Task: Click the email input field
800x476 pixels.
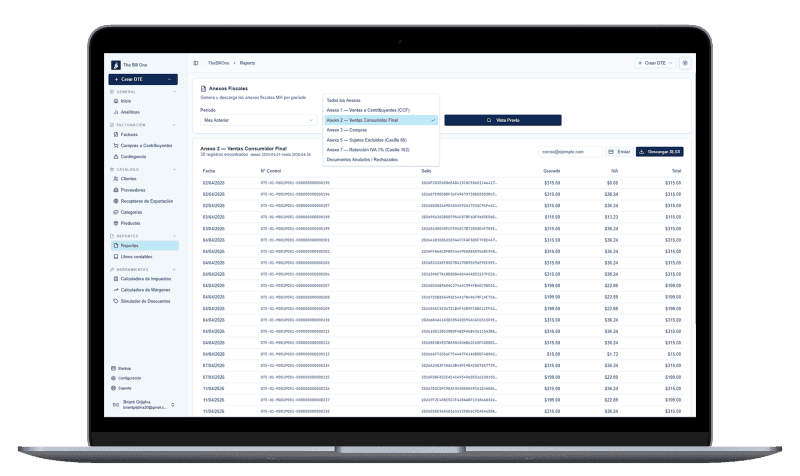Action: click(x=570, y=152)
